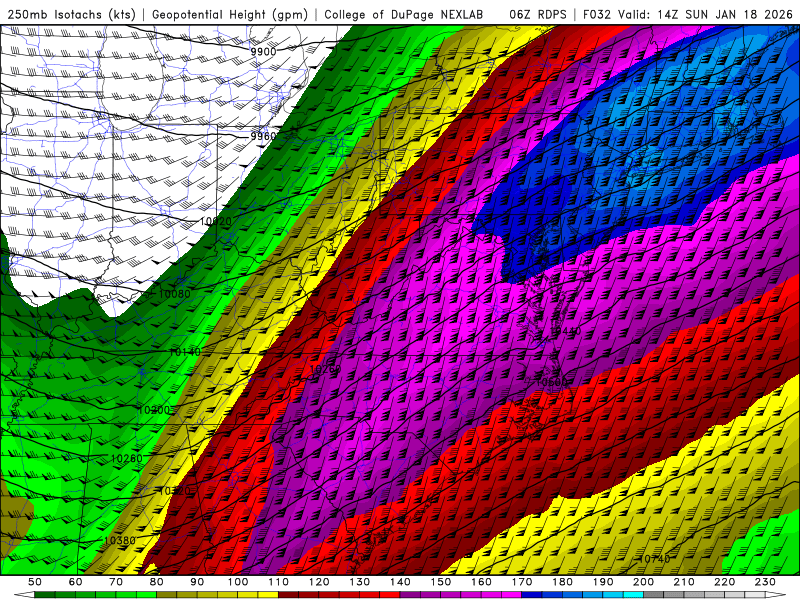
Task: Select the 10740 height contour label
Action: click(x=654, y=559)
